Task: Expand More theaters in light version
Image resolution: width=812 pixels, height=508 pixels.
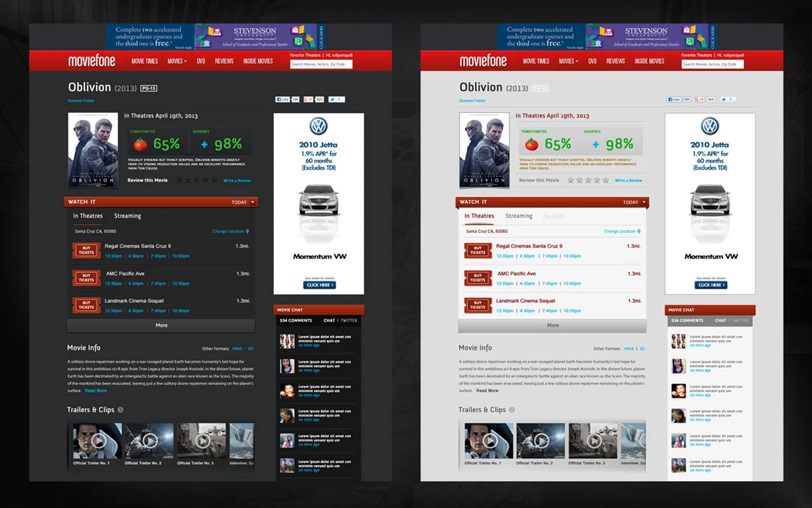Action: [x=553, y=326]
